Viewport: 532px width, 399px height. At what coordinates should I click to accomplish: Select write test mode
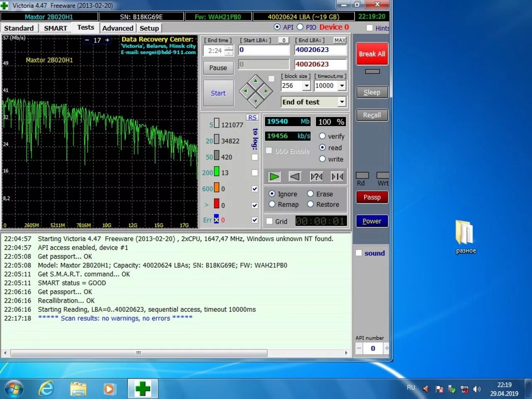322,159
